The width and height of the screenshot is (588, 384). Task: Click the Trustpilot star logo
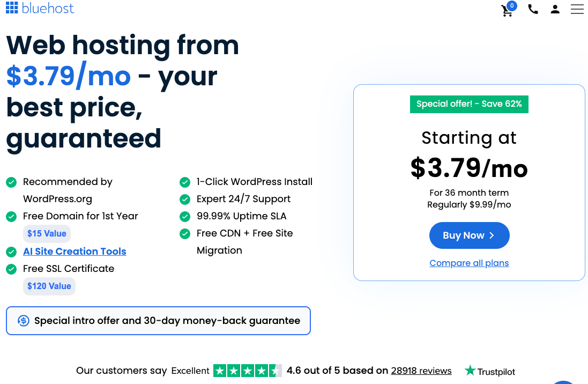(471, 371)
